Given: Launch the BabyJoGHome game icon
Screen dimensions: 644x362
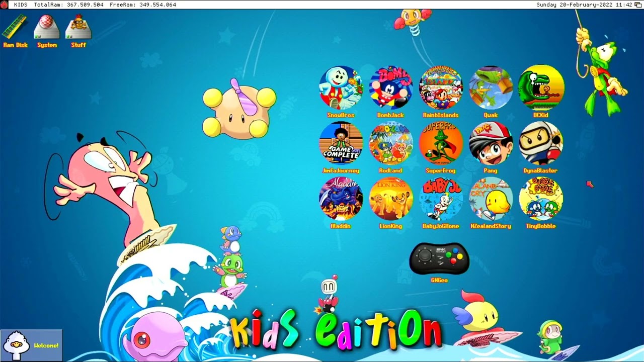Looking at the screenshot, I should pyautogui.click(x=441, y=199).
